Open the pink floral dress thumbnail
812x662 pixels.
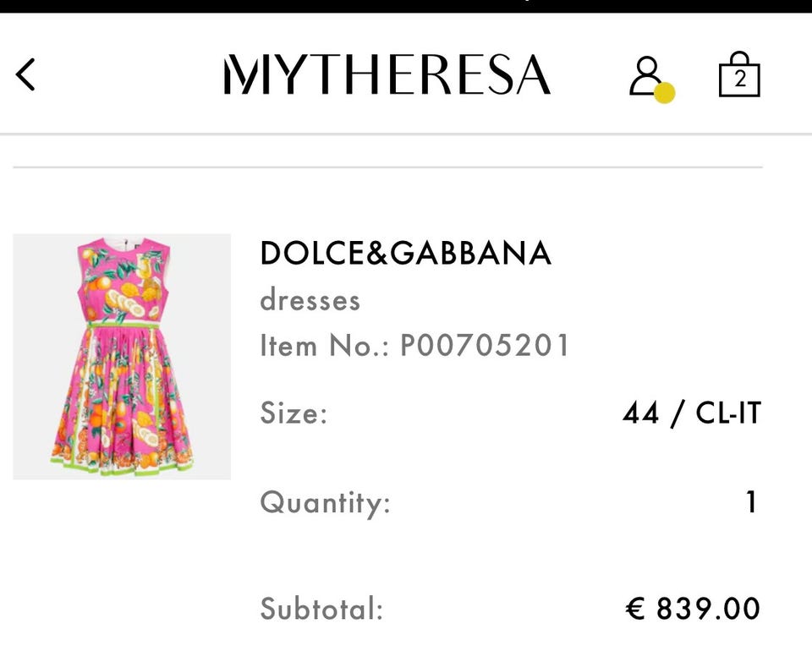click(x=122, y=356)
